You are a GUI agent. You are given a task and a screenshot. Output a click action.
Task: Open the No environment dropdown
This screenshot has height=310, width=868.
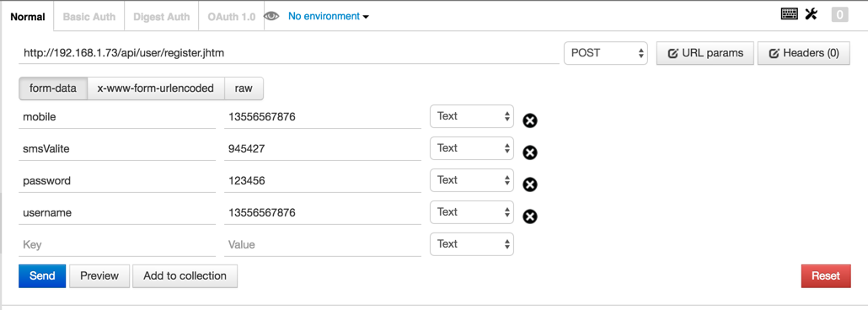click(329, 16)
